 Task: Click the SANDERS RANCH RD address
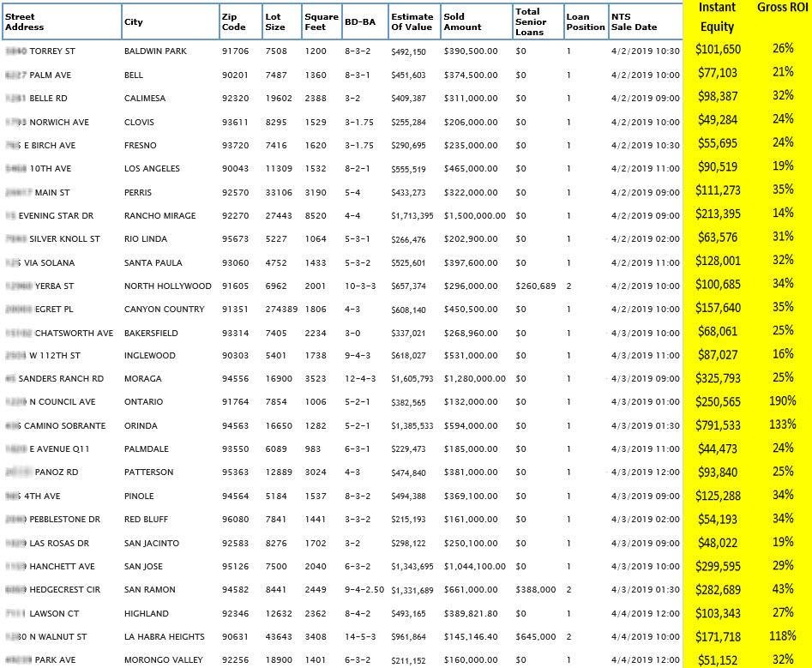[x=54, y=379]
